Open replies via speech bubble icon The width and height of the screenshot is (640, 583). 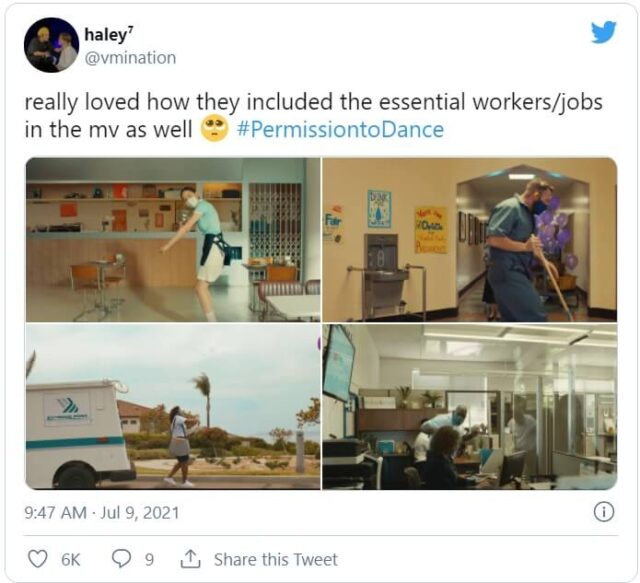[x=121, y=559]
